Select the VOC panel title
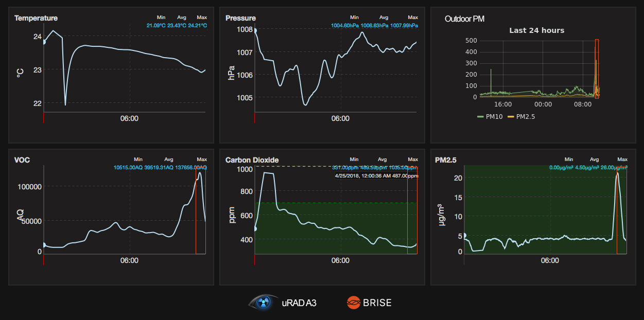Viewport: 644px width, 320px height. tap(22, 160)
